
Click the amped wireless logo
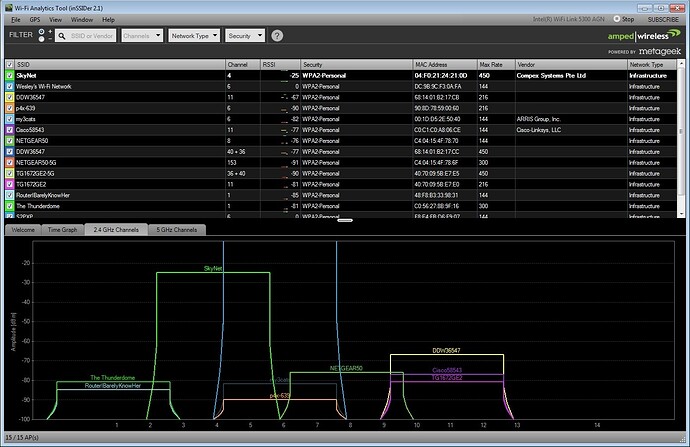(644, 35)
